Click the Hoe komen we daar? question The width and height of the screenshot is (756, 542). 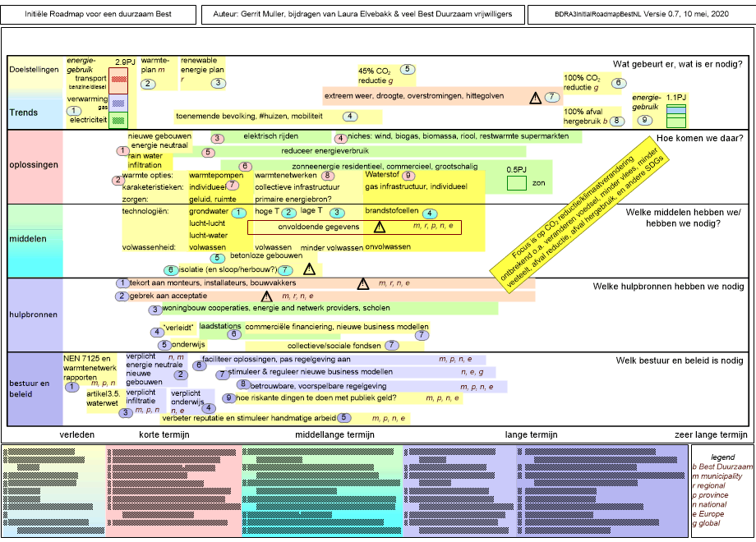699,138
